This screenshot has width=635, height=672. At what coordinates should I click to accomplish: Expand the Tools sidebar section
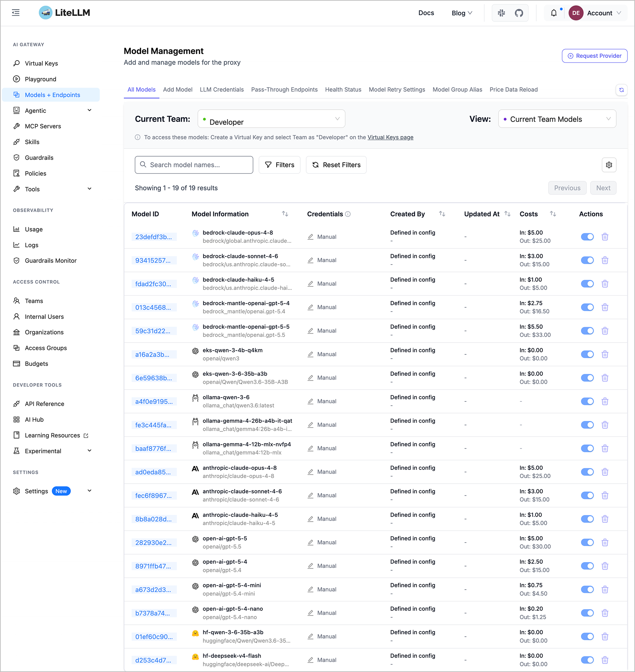(x=51, y=189)
